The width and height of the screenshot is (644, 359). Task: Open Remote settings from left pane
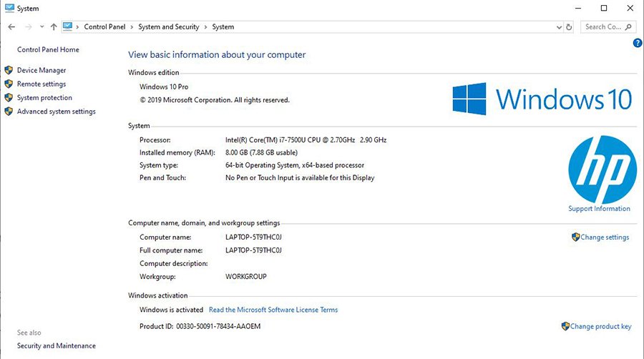[x=42, y=84]
